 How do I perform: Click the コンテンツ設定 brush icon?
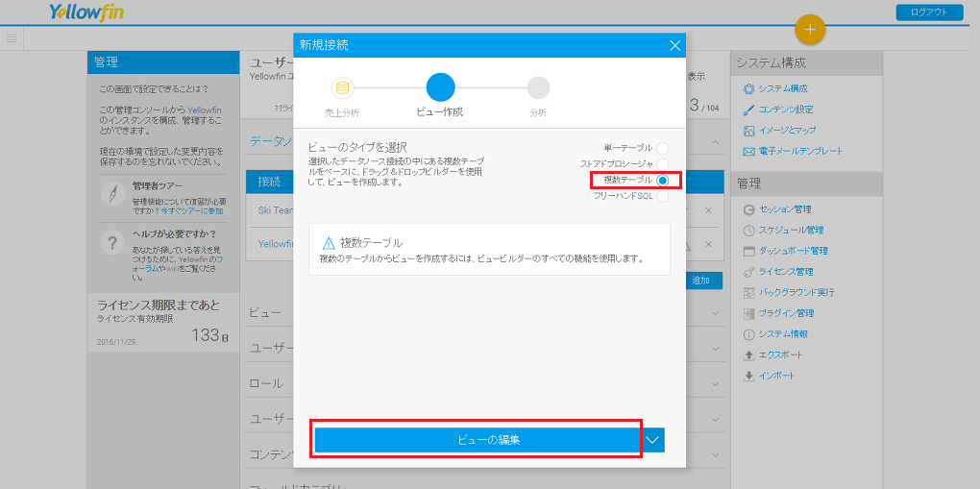(x=748, y=110)
